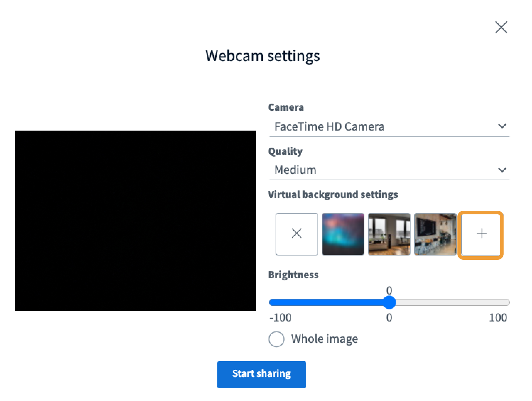Click the Virtual background settings heading
Viewport: 532px width, 401px height.
coord(333,194)
